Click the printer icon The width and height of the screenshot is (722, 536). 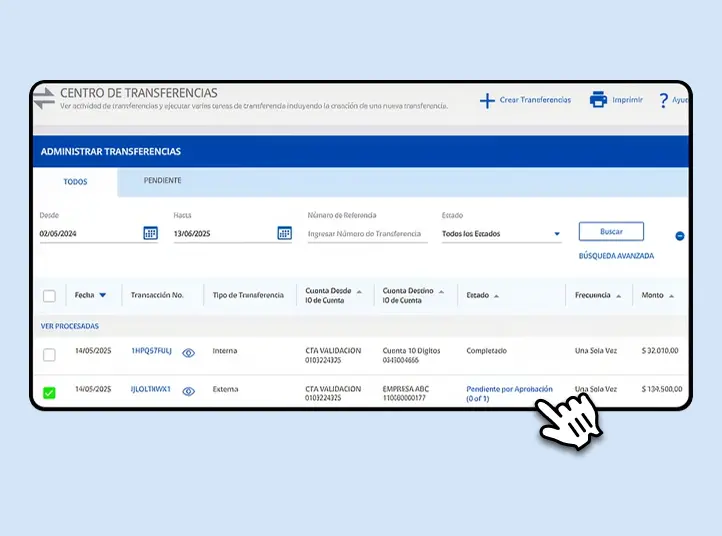click(x=598, y=99)
